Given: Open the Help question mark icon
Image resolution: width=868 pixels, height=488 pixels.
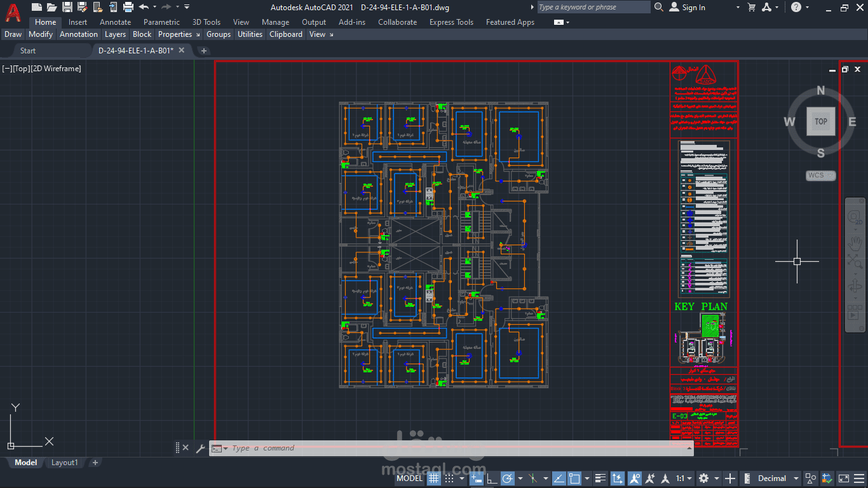Looking at the screenshot, I should coord(796,7).
